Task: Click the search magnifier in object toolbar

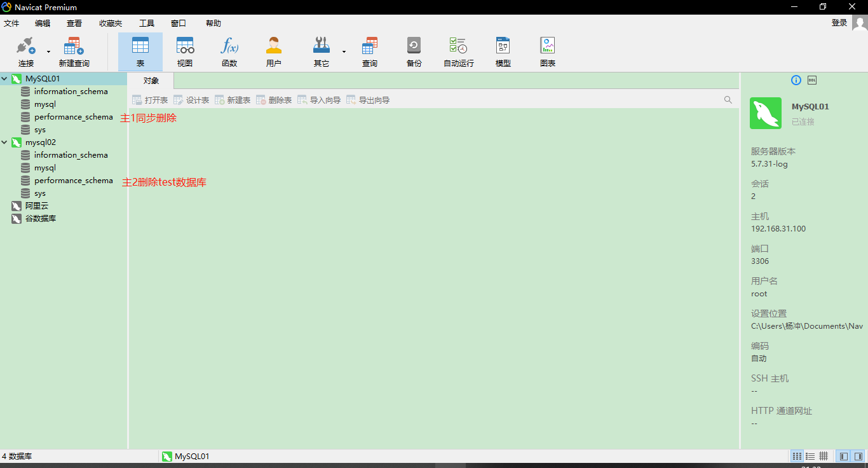Action: pos(728,100)
